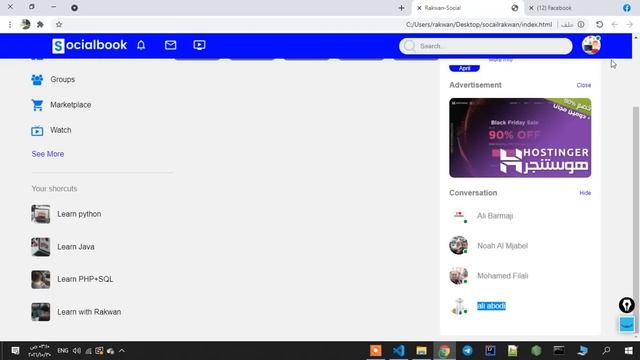Viewport: 640px width, 360px height.
Task: Open Learn with Rakwan shortcut
Action: point(89,312)
